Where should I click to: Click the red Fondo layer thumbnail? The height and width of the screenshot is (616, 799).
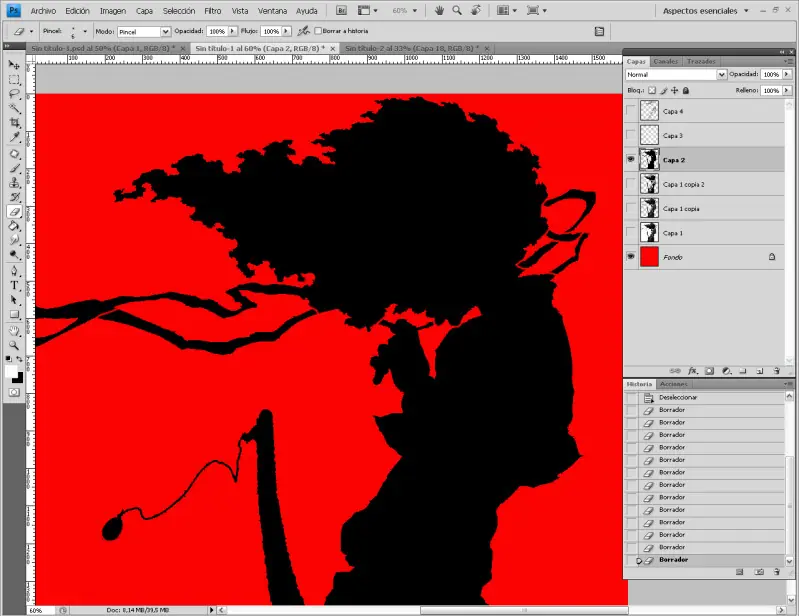(x=649, y=257)
